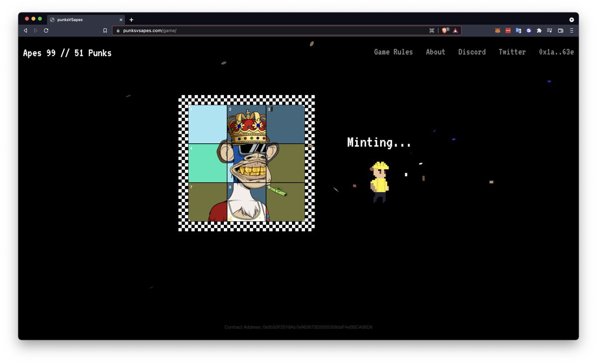Open the QR code icon in address bar
This screenshot has height=364, width=597.
(x=432, y=30)
